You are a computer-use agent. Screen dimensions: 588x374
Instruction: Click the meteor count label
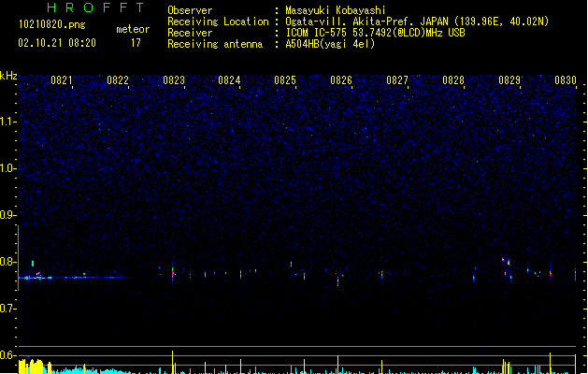pyautogui.click(x=133, y=29)
